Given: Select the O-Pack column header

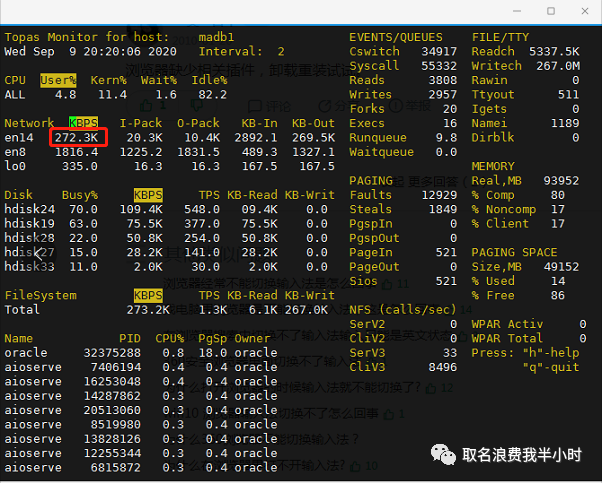Looking at the screenshot, I should 198,123.
